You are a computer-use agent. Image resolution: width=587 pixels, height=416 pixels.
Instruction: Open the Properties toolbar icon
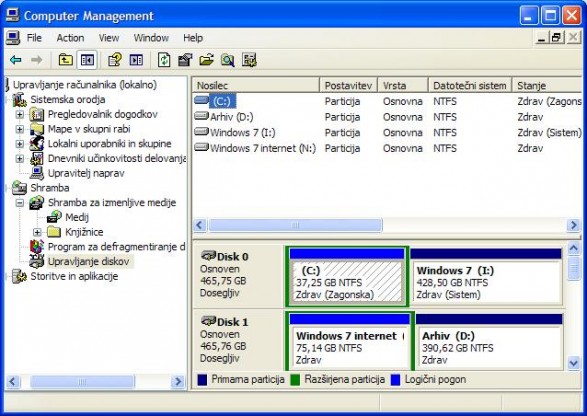click(x=185, y=60)
